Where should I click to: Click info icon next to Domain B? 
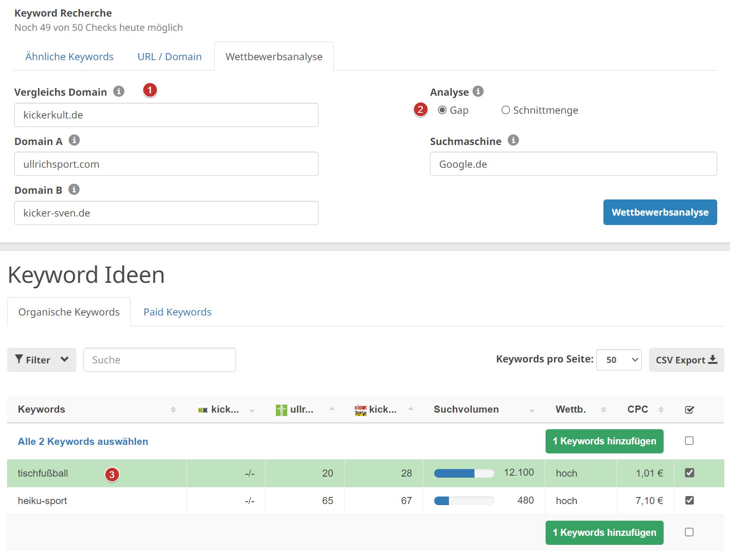(74, 190)
